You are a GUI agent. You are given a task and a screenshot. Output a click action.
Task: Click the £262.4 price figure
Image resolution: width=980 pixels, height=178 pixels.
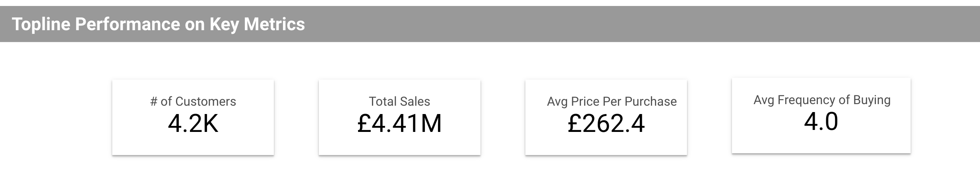point(606,124)
